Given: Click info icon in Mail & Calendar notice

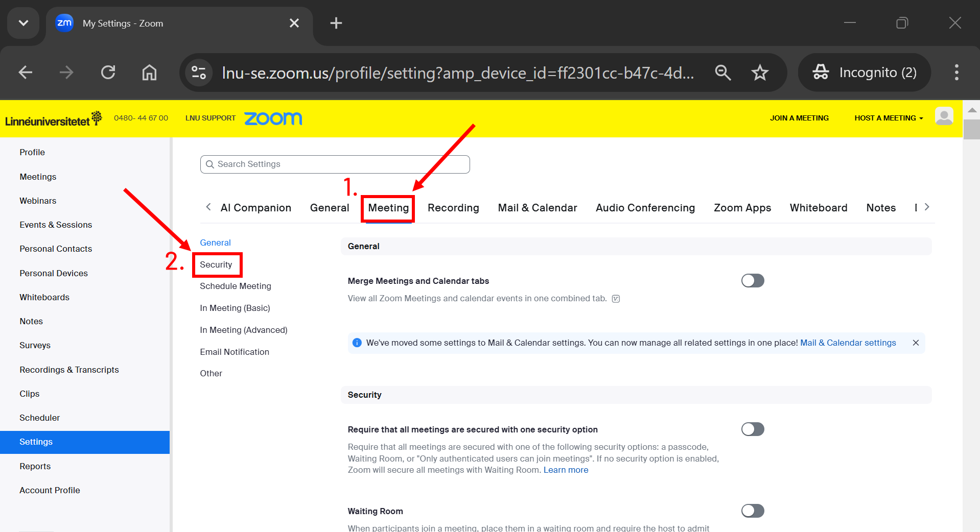Looking at the screenshot, I should [357, 343].
